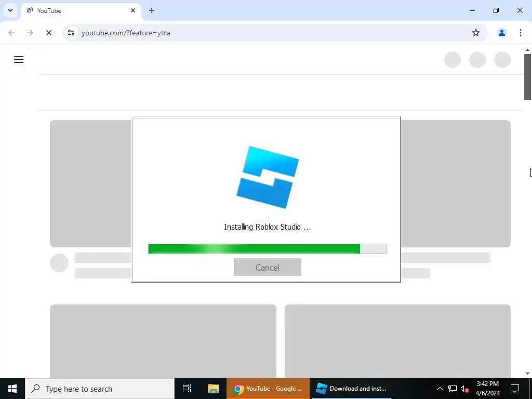Close the YouTube tab
532x399 pixels.
click(133, 10)
